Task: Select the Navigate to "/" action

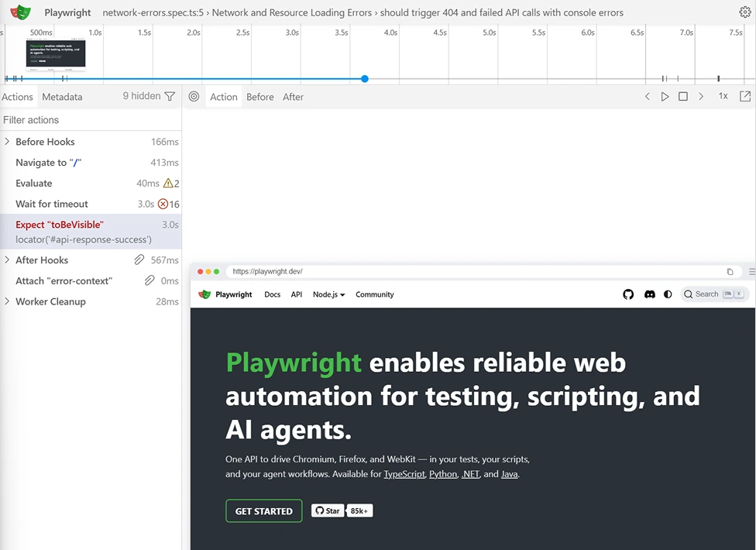Action: point(91,163)
